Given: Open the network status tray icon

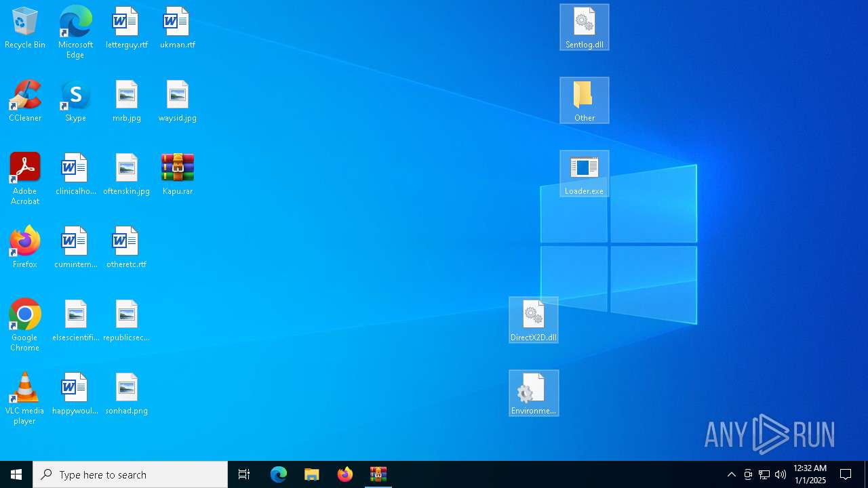Looking at the screenshot, I should (764, 474).
